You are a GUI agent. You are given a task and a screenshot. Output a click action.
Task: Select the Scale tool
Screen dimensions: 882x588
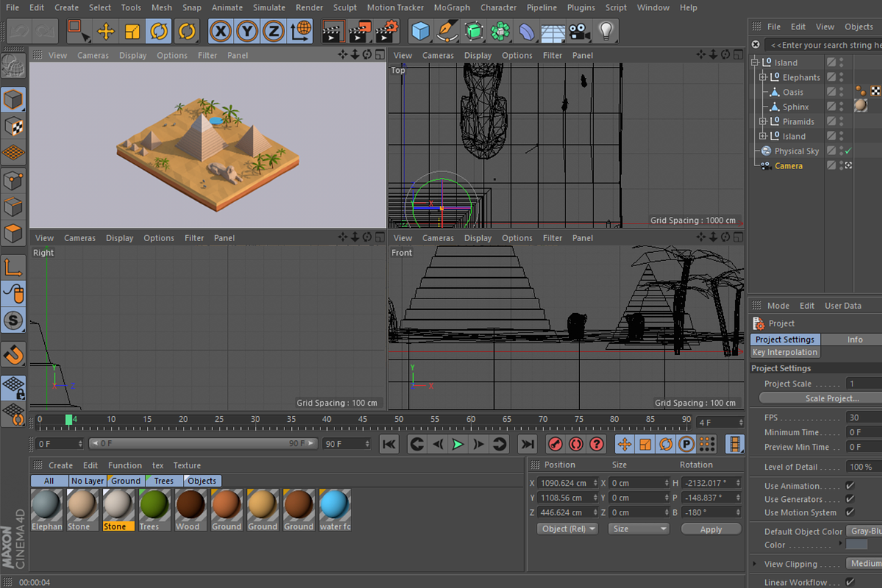pos(132,31)
